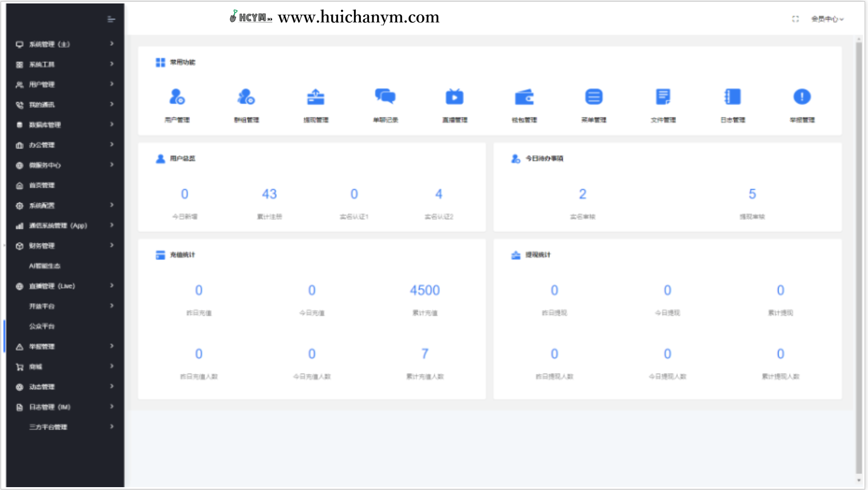Click the 提现审核 count of 5

coord(752,194)
